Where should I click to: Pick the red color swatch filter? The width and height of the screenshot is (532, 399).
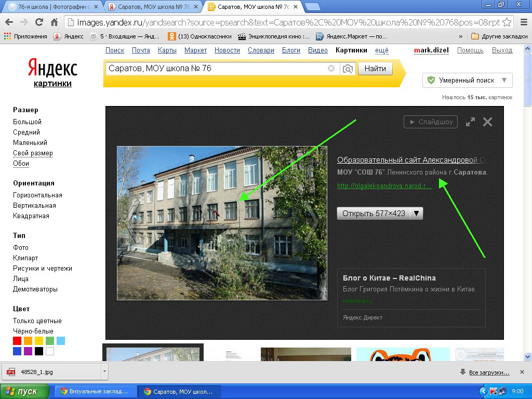[x=17, y=341]
